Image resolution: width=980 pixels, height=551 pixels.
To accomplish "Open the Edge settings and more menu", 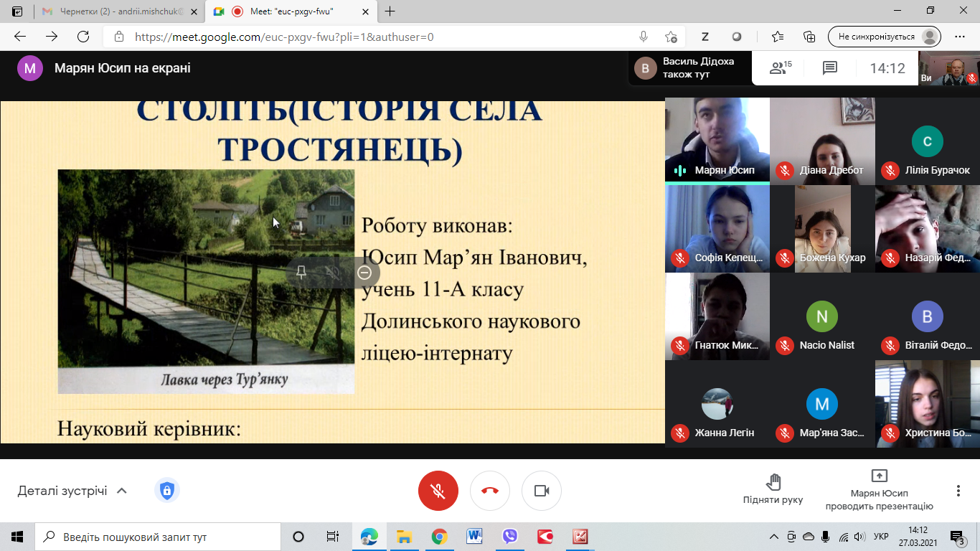I will 960,37.
